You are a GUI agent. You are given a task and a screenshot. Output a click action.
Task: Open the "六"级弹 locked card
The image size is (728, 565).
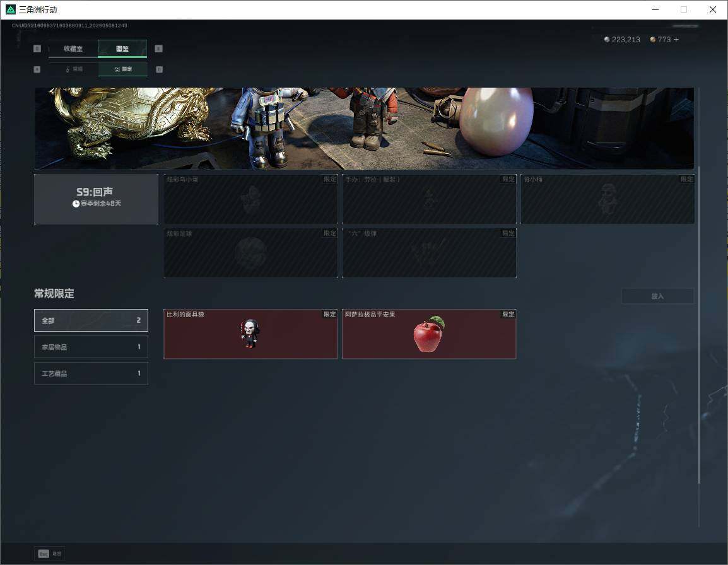point(429,253)
